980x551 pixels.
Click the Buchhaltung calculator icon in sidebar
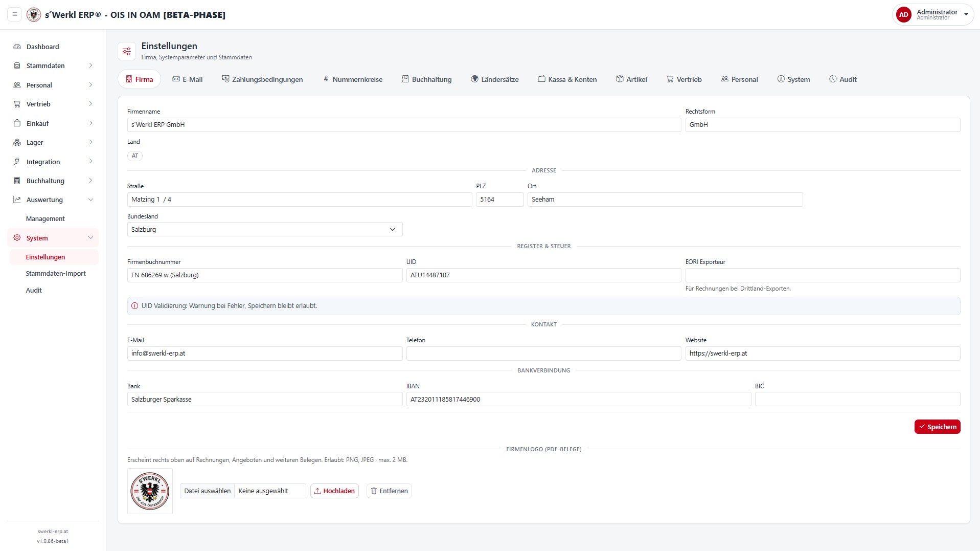[x=17, y=181]
